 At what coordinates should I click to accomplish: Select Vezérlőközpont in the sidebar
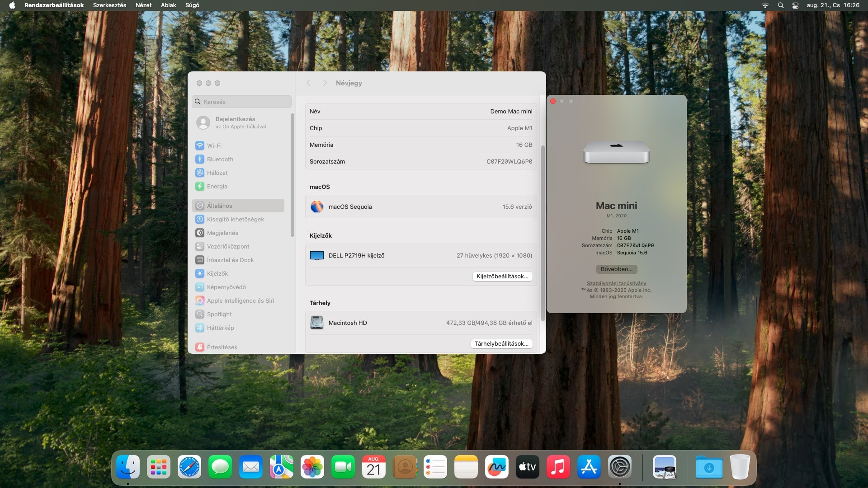pos(228,246)
